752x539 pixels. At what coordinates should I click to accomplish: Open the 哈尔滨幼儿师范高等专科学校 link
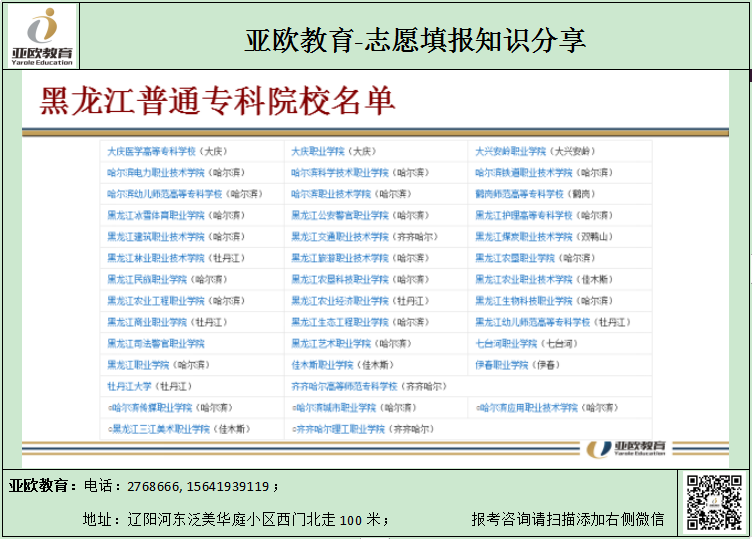[164, 194]
